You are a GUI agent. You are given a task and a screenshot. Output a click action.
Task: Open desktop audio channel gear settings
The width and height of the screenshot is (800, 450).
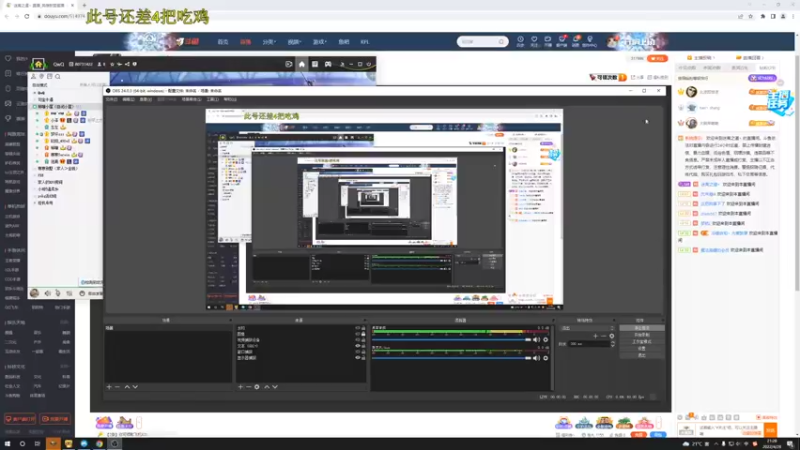pyautogui.click(x=545, y=340)
